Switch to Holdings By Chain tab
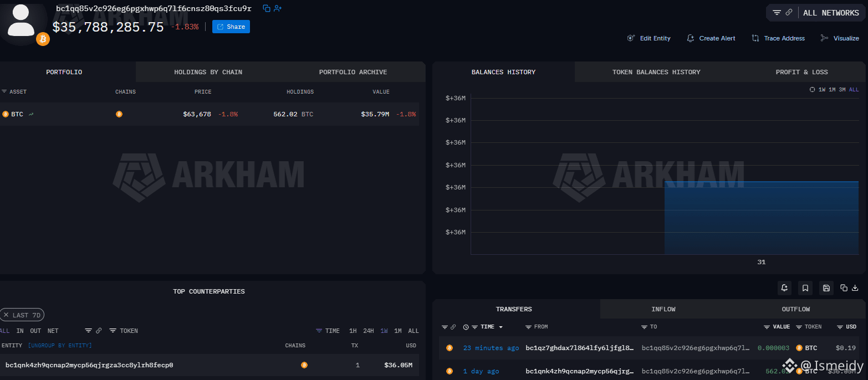 point(208,72)
